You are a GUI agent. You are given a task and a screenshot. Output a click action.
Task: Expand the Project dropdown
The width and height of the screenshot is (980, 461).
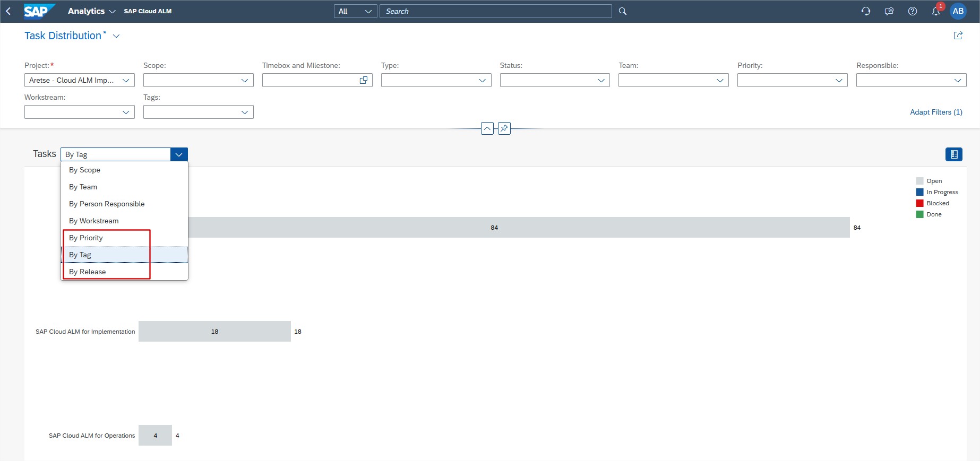pyautogui.click(x=126, y=80)
